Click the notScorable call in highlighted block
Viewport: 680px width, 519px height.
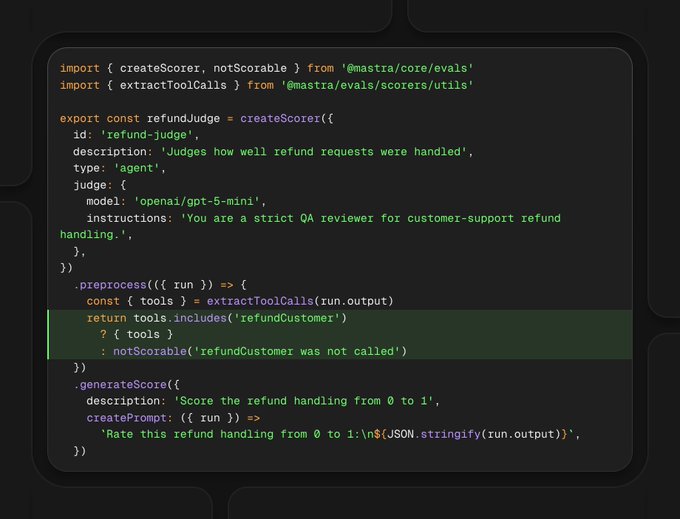point(150,351)
